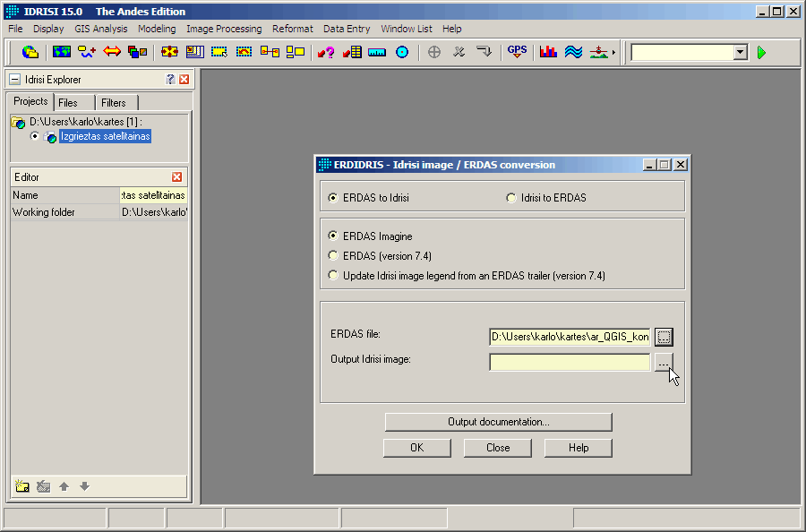Click the Help button in ERDIDRIS dialog
Screen dimensions: 806x532
579,448
